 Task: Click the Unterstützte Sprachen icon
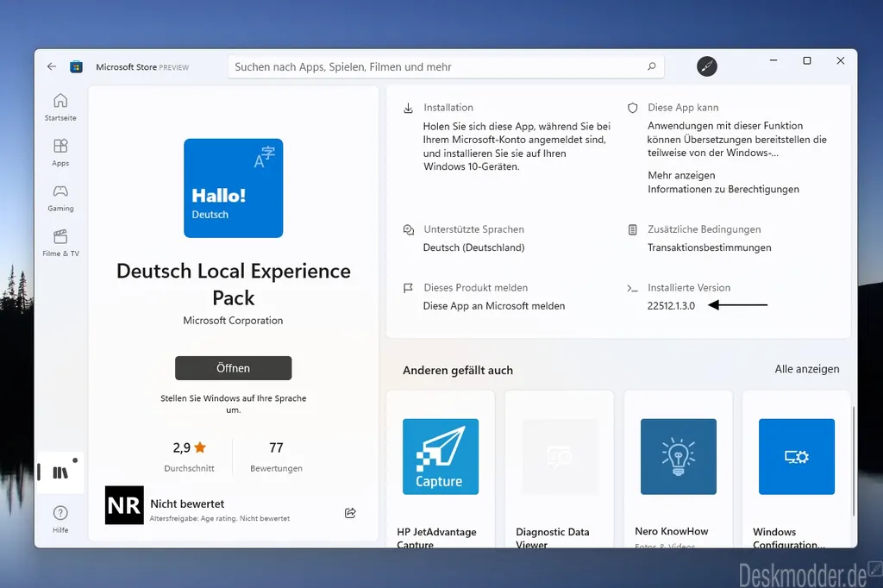(x=408, y=230)
